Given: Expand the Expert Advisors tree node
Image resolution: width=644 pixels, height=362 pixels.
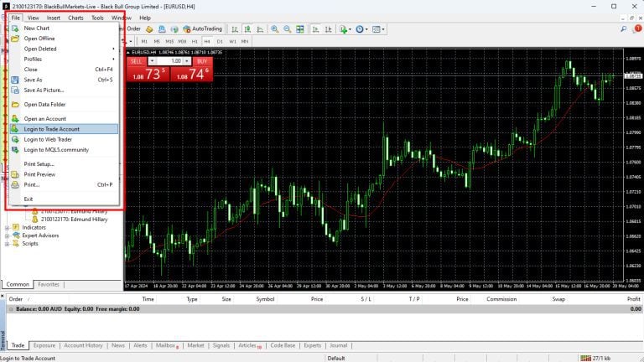Looking at the screenshot, I should [7, 235].
